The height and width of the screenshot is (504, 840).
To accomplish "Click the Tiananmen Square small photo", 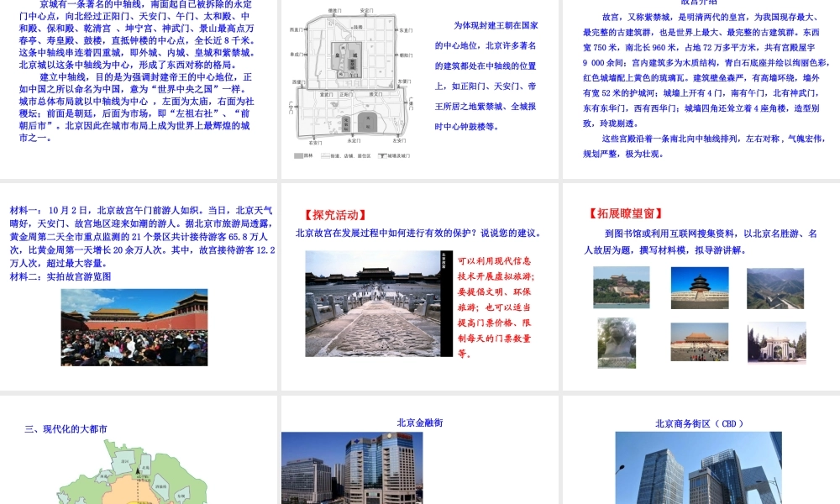I will pyautogui.click(x=699, y=342).
